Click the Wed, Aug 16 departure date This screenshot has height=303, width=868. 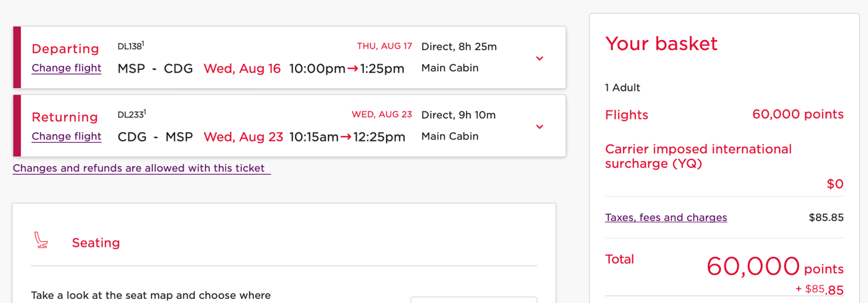click(x=242, y=69)
